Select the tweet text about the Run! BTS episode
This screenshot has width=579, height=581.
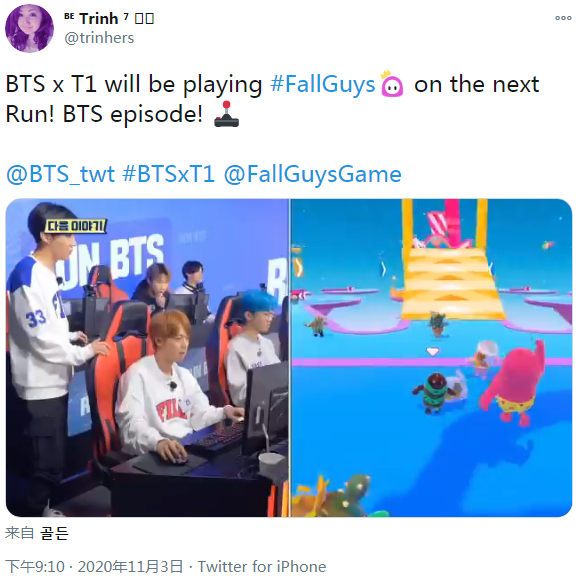[272, 99]
